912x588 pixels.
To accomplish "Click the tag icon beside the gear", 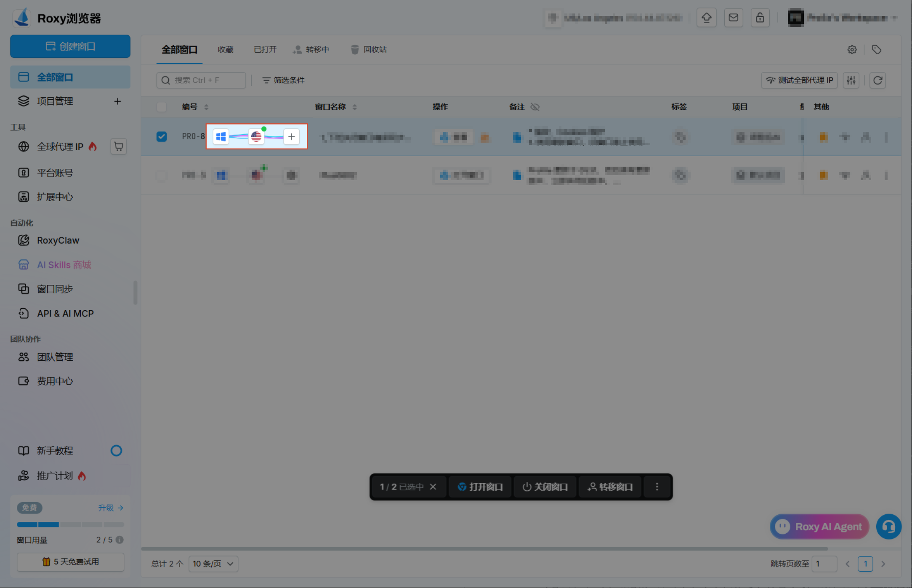I will 877,50.
